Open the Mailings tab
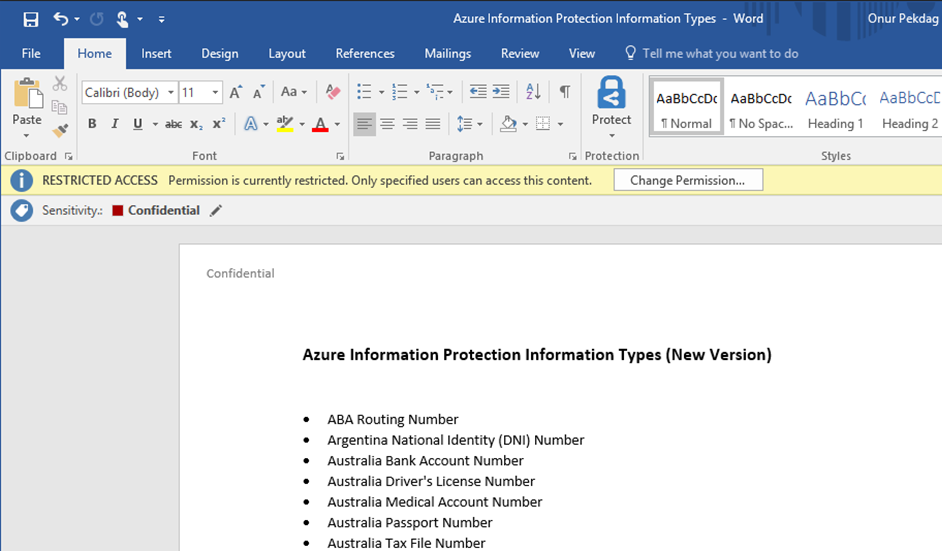This screenshot has height=551, width=942. pyautogui.click(x=448, y=53)
